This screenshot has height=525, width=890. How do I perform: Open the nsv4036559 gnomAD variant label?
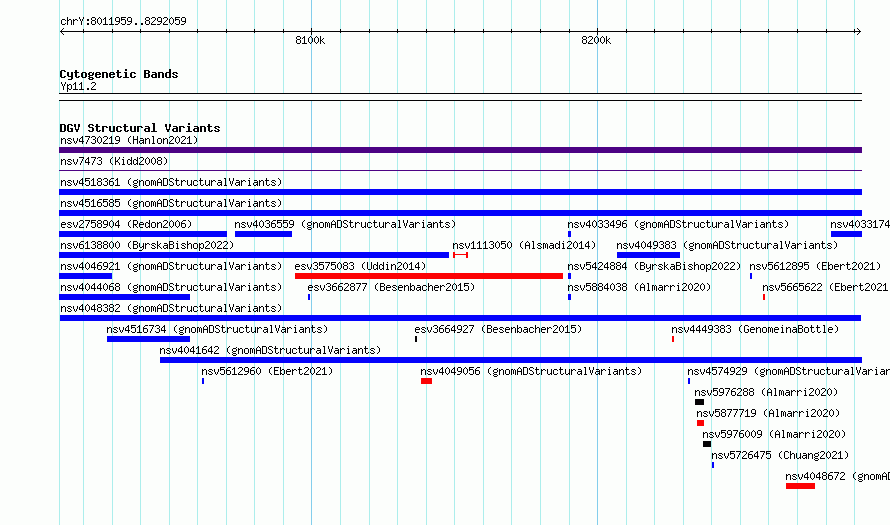[x=345, y=224]
